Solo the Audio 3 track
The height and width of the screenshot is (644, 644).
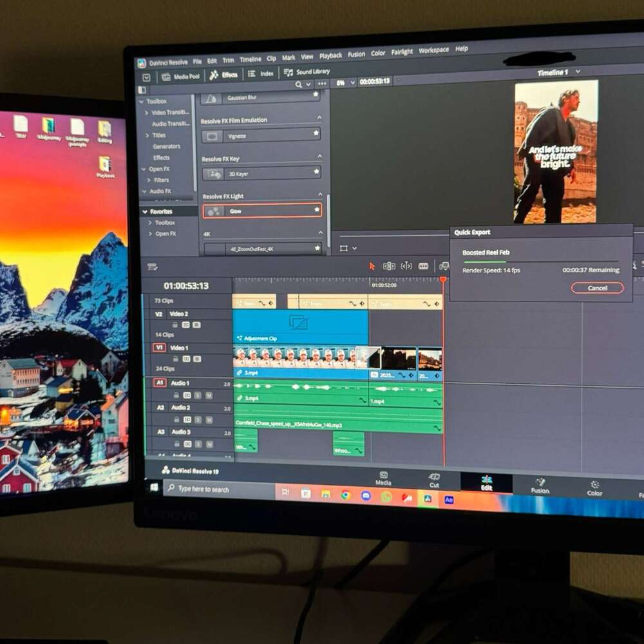[198, 444]
